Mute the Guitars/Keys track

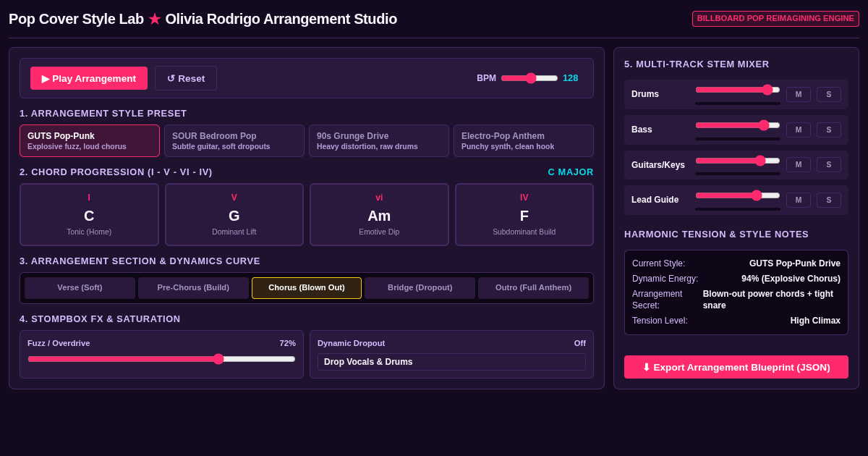(x=799, y=165)
